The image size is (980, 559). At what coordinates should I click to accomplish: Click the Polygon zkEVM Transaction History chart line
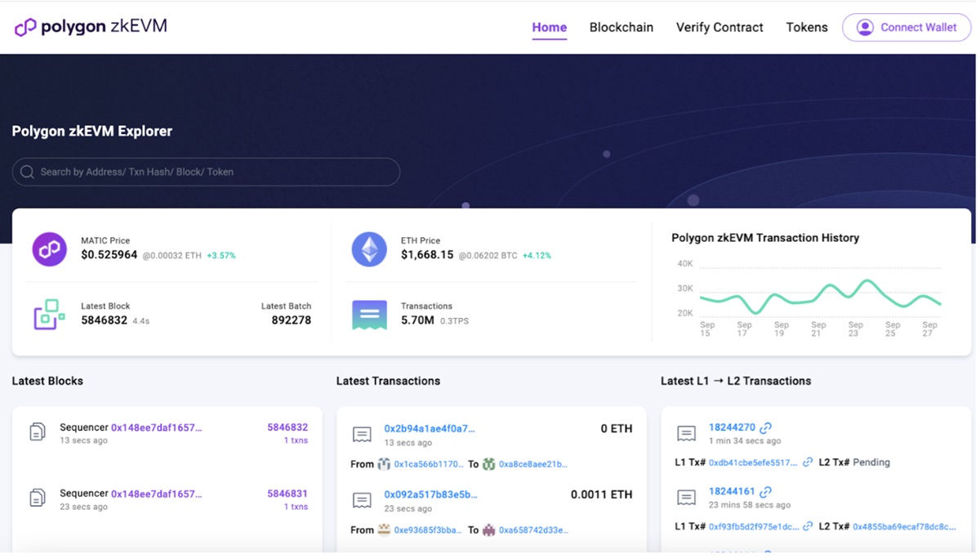click(820, 296)
